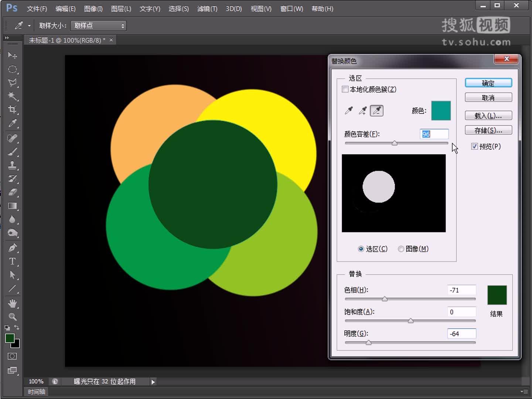This screenshot has height=399, width=532.
Task: Click the 载入 button
Action: tap(488, 116)
